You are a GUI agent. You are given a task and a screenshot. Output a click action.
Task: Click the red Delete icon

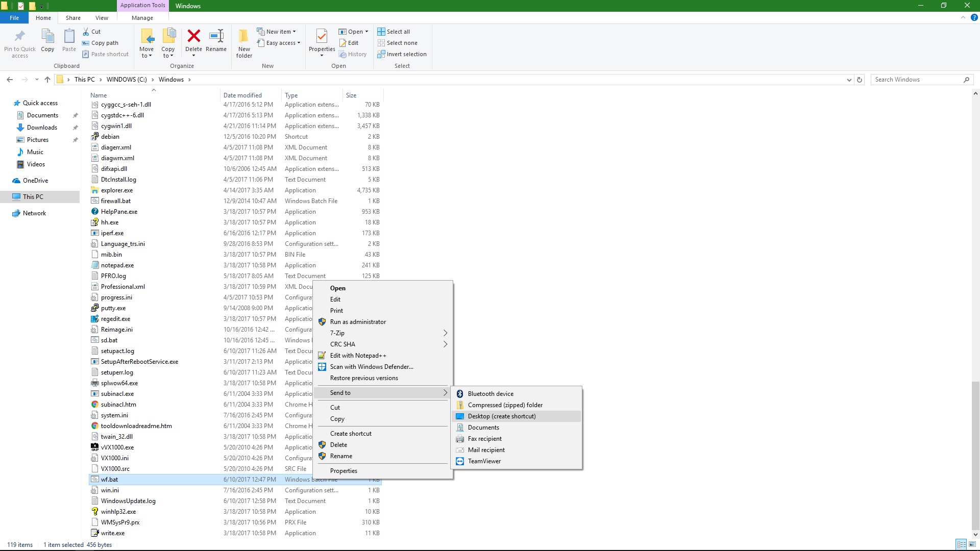pos(193,36)
